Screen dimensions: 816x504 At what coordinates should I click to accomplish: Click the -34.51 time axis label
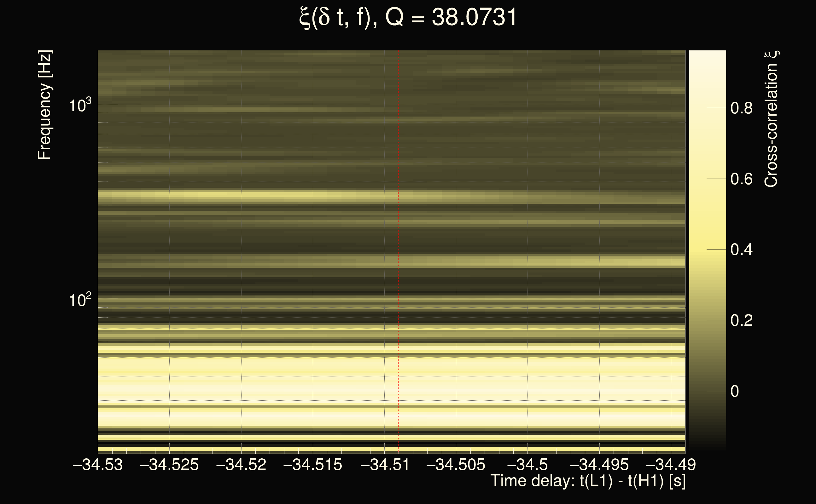pyautogui.click(x=385, y=465)
